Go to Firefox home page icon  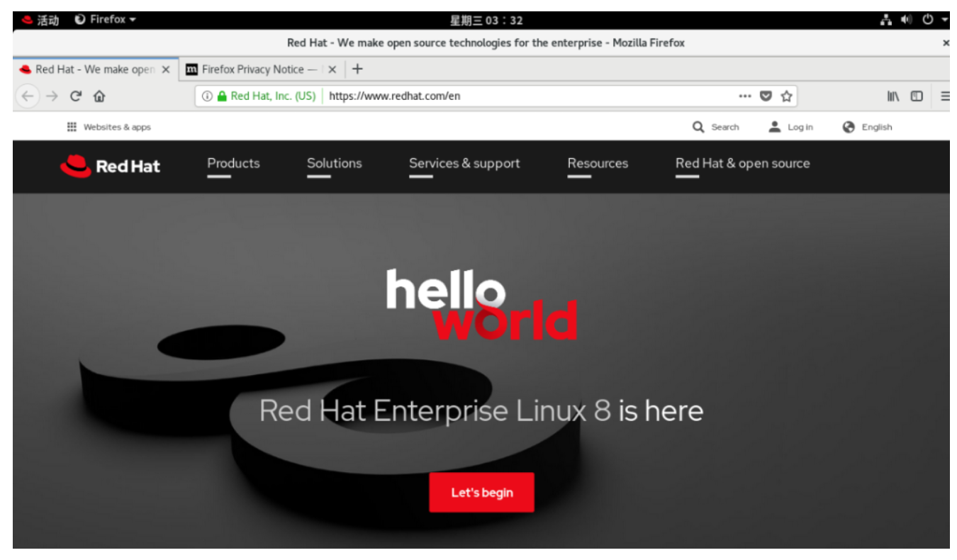coord(99,96)
